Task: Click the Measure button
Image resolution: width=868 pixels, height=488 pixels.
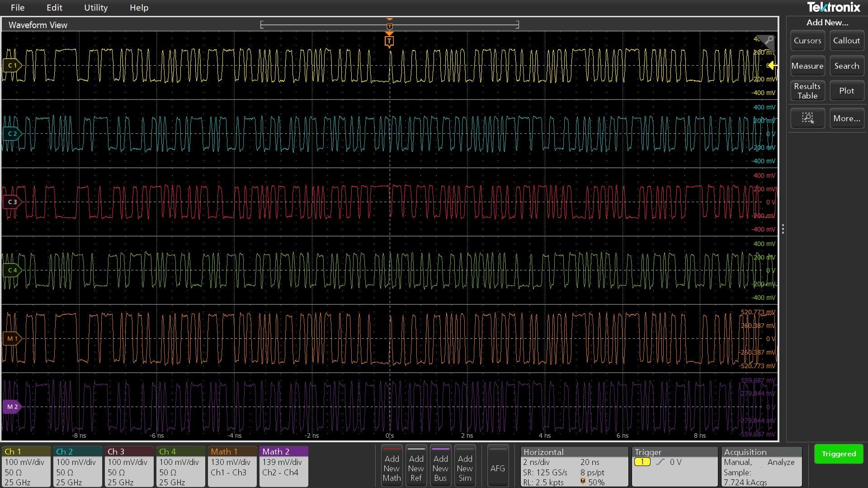Action: click(807, 66)
